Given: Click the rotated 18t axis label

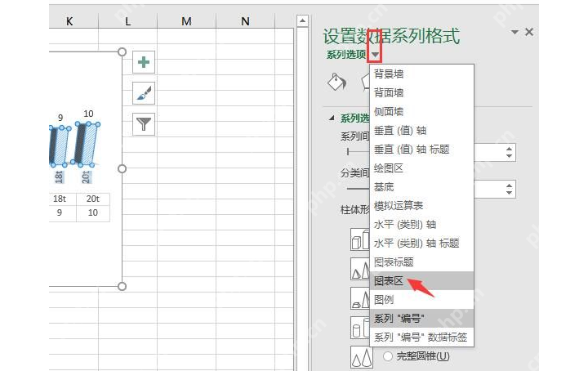Looking at the screenshot, I should [x=60, y=177].
